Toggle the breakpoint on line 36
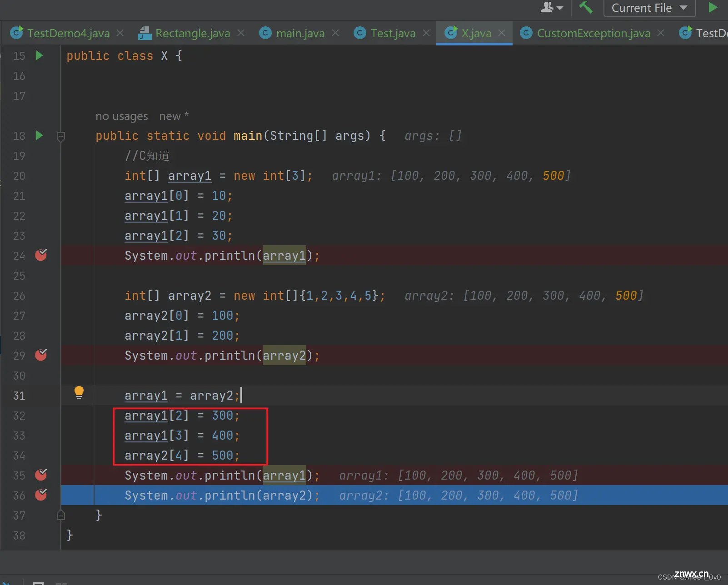728x585 pixels. point(41,495)
